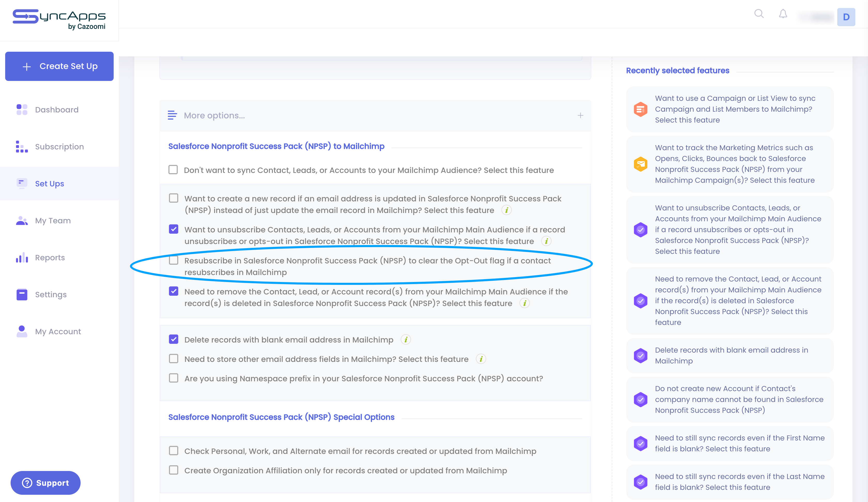Open Settings in the sidebar menu
Viewport: 868px width, 502px height.
point(59,294)
